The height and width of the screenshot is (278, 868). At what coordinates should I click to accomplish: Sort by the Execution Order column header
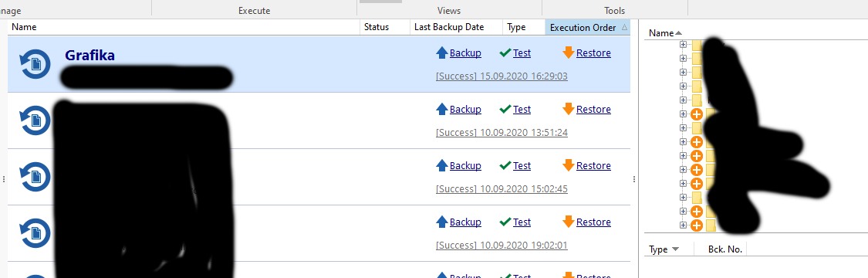(x=588, y=27)
